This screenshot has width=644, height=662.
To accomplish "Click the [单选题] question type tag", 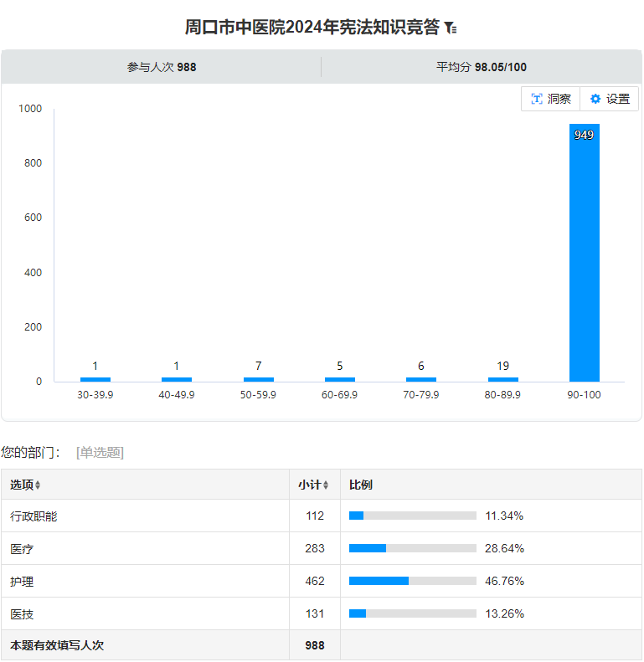I will (100, 452).
